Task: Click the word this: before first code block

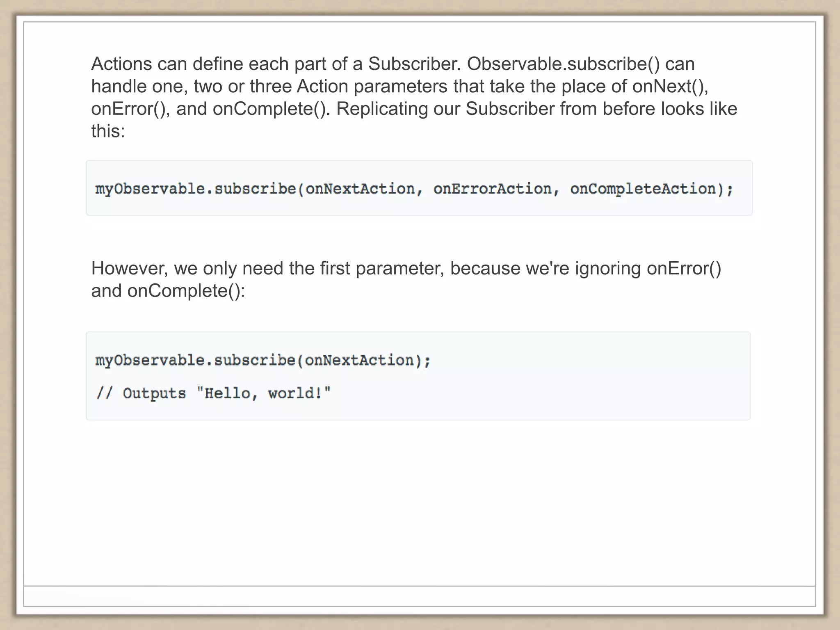Action: (108, 131)
